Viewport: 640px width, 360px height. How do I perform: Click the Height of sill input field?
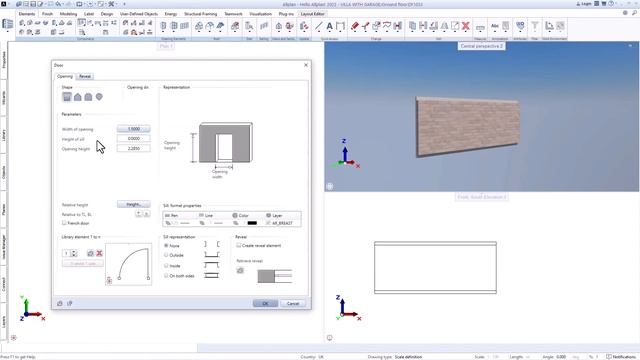point(133,139)
